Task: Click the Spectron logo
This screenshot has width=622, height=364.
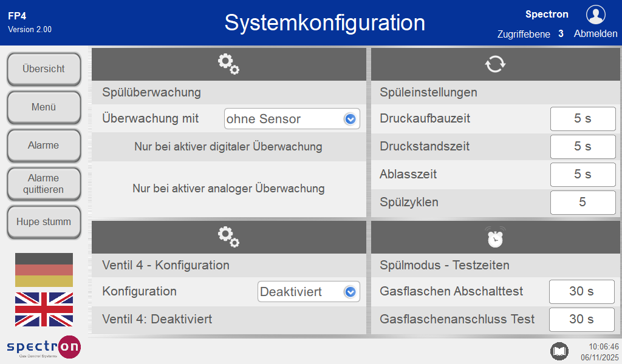Action: coord(44,347)
